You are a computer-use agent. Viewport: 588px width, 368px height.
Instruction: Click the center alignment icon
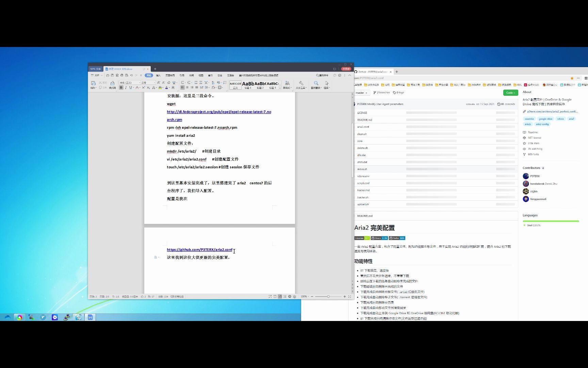tap(187, 87)
